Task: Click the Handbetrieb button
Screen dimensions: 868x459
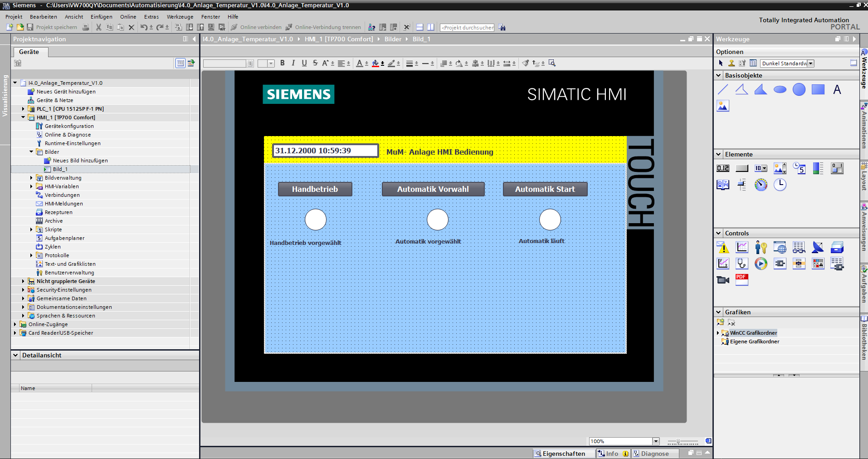Action: click(x=315, y=189)
